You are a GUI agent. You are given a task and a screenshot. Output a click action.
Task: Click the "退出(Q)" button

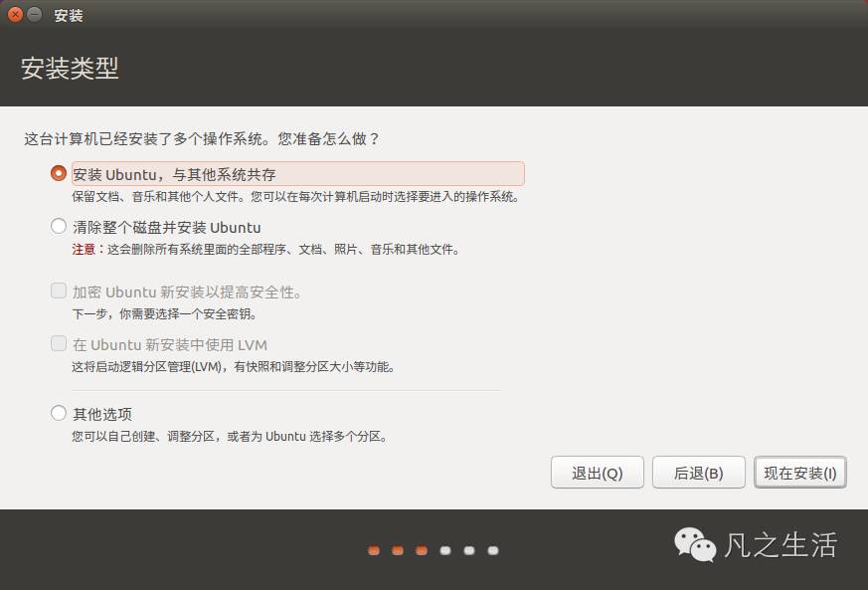pos(597,473)
